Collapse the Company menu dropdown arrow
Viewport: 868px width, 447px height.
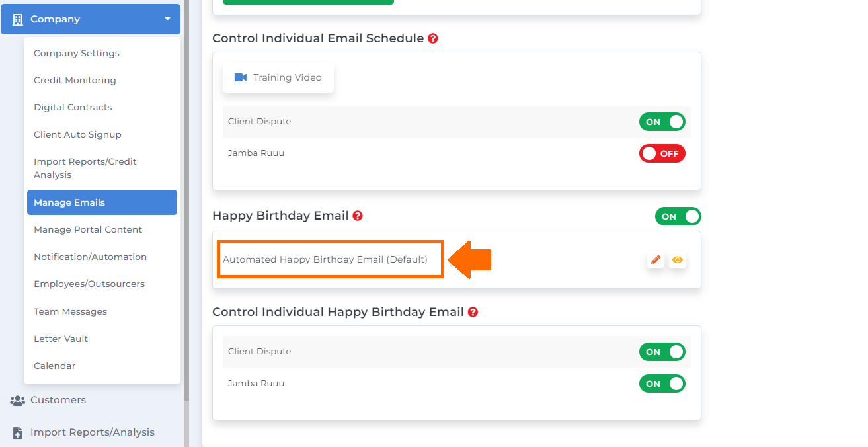point(167,19)
